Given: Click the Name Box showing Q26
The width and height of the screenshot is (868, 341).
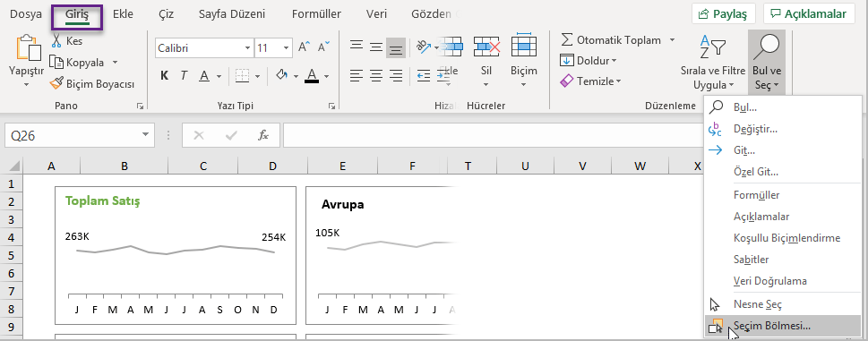Looking at the screenshot, I should 79,135.
